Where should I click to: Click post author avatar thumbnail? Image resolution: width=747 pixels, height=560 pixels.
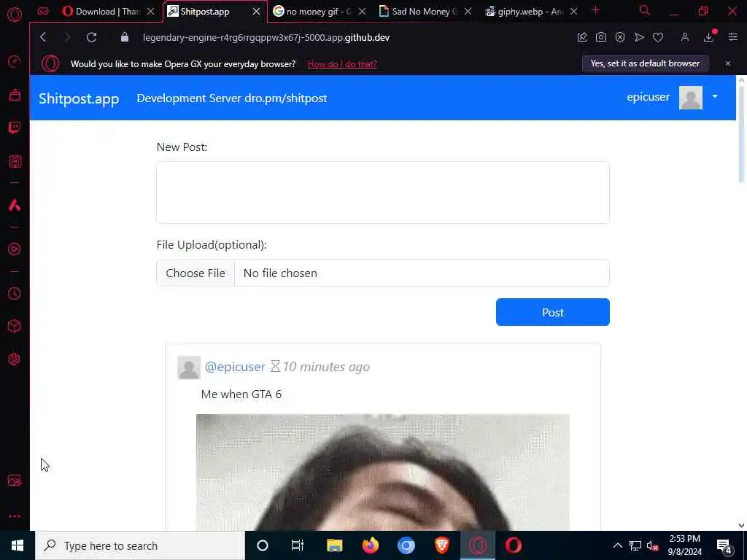(x=189, y=367)
